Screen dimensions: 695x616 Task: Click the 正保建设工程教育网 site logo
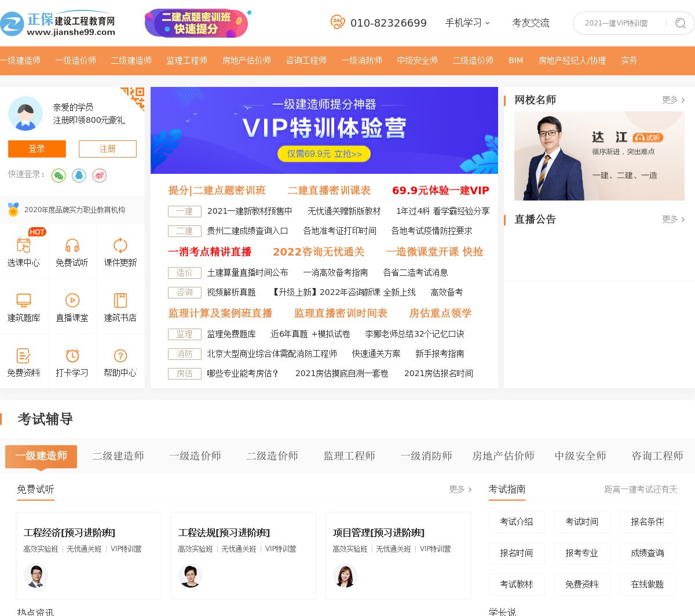(58, 23)
